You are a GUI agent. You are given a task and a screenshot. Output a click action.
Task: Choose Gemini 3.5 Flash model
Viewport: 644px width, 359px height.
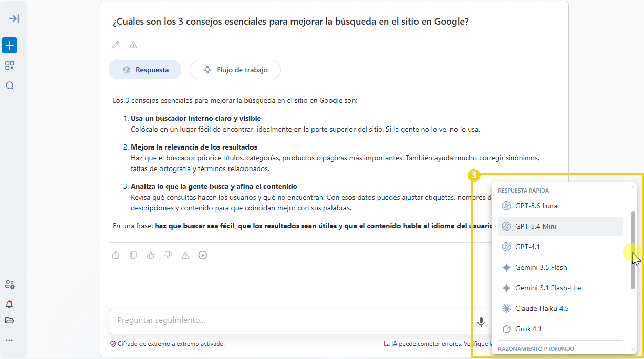click(560, 267)
